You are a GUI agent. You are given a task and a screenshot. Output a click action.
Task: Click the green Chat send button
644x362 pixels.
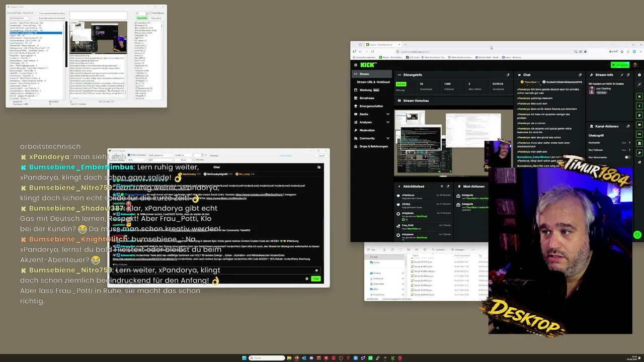point(315,279)
